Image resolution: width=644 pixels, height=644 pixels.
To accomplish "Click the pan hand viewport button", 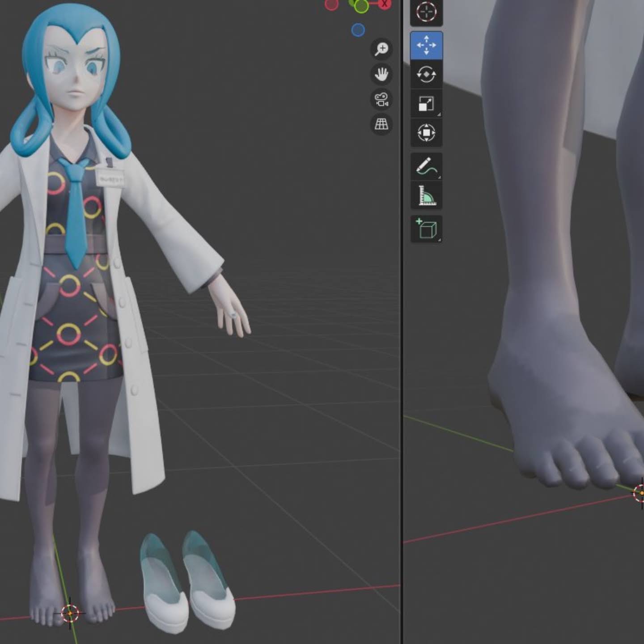I will point(381,74).
